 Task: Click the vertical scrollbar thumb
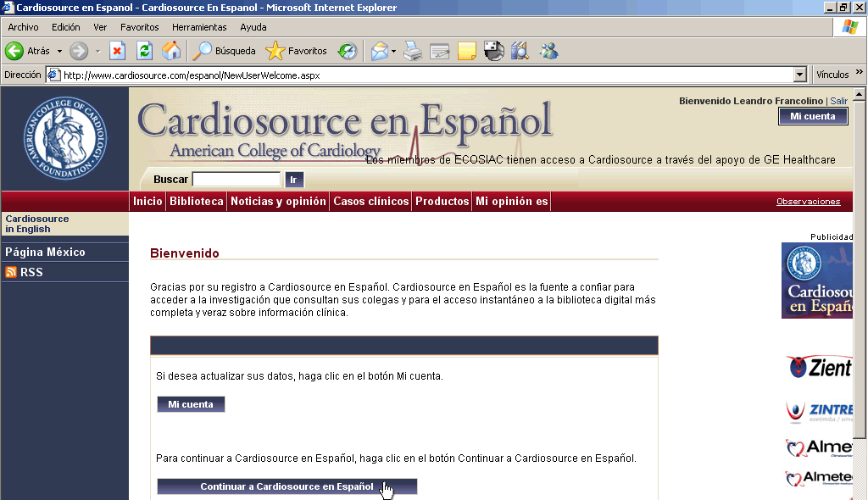860,269
